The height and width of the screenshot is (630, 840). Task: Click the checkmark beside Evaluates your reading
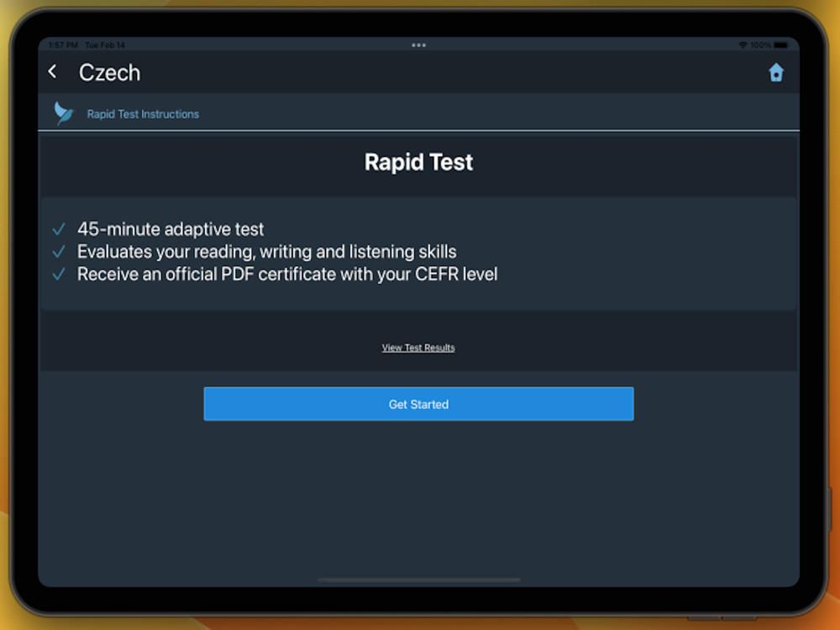pyautogui.click(x=59, y=252)
